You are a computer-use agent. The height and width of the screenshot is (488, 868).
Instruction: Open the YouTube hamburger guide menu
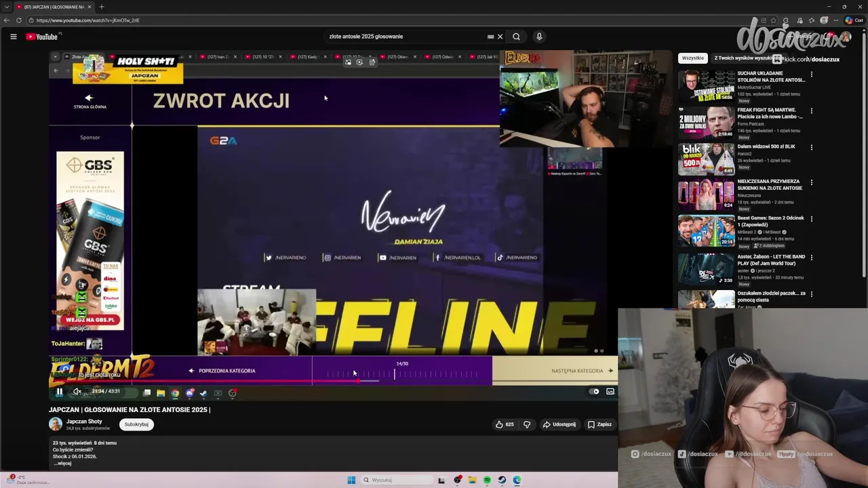pos(13,37)
